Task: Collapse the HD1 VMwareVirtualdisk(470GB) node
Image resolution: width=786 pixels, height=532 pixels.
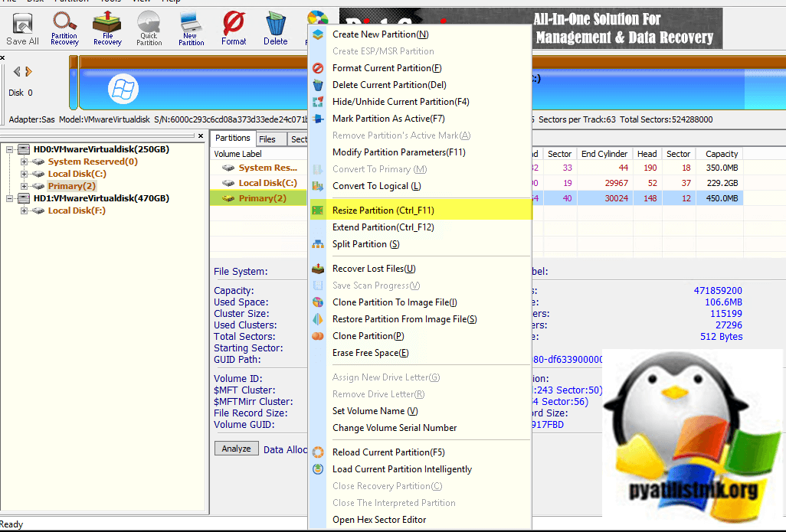Action: (9, 198)
